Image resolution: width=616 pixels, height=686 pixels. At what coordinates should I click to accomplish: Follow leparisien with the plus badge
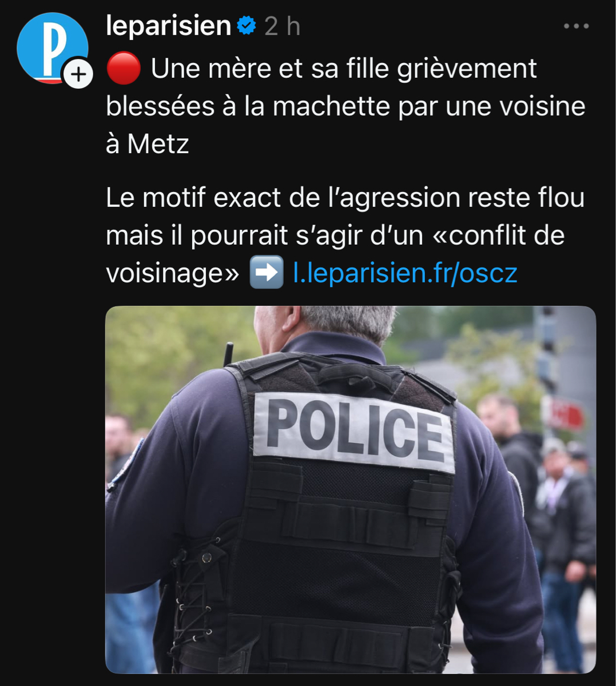coord(78,74)
